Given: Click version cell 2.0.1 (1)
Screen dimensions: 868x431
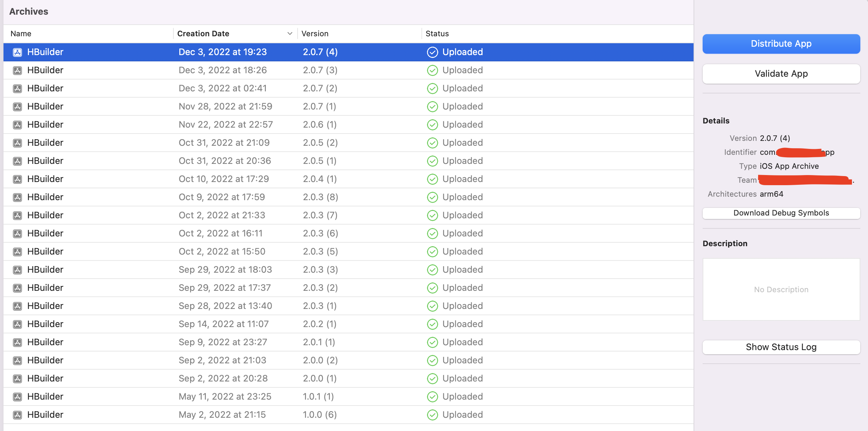Looking at the screenshot, I should [x=319, y=342].
